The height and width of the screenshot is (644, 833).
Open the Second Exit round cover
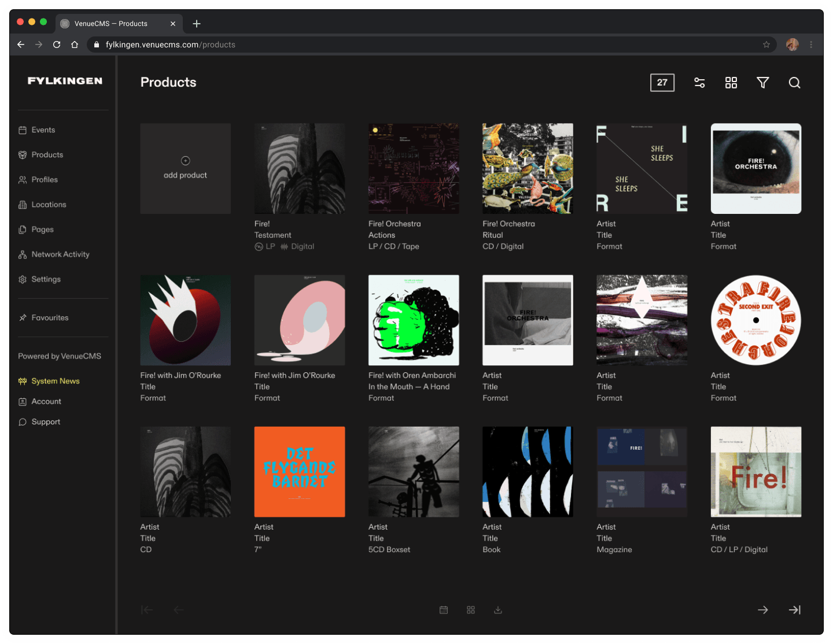tap(756, 320)
